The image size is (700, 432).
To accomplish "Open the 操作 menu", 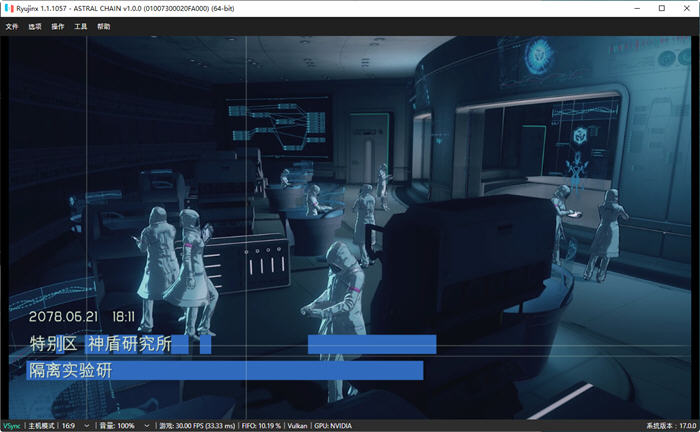I will 58,27.
